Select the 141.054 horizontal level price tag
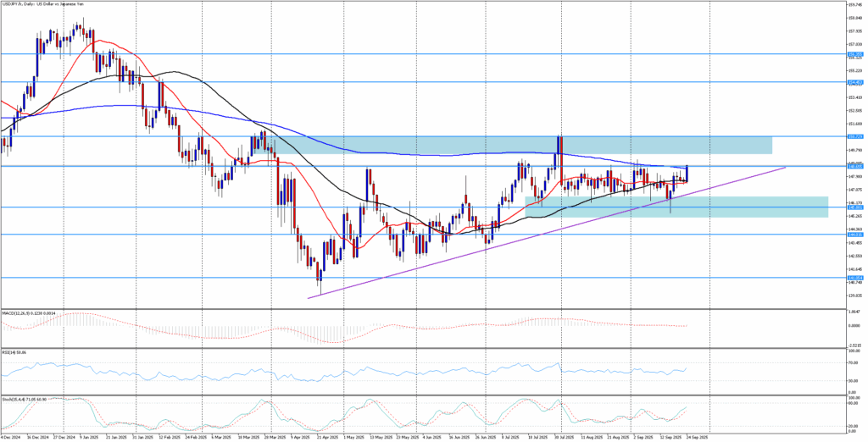The image size is (868, 442). point(854,277)
